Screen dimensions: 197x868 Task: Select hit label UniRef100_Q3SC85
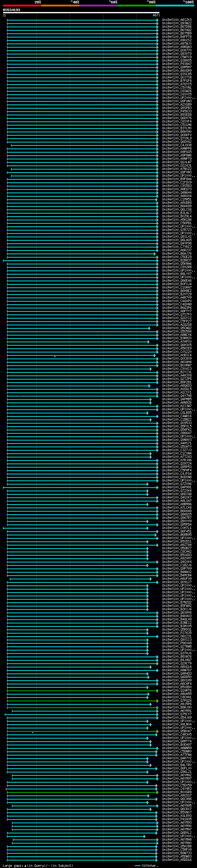click(177, 74)
